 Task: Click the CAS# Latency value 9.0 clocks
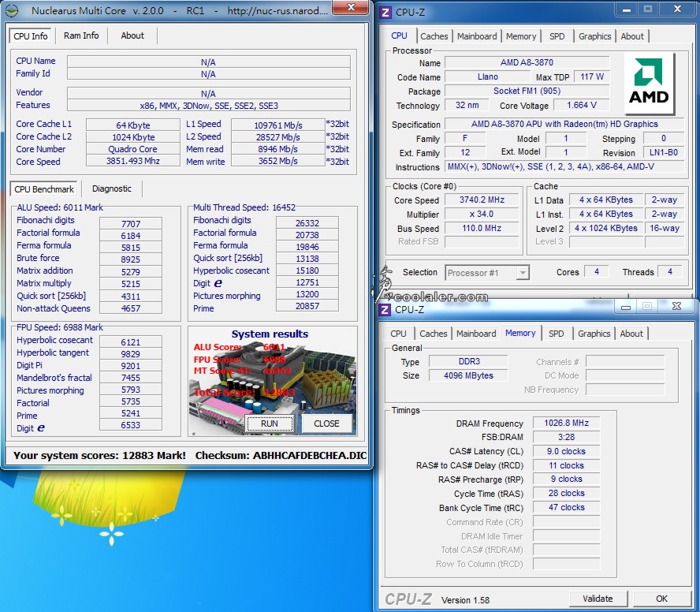(x=567, y=452)
